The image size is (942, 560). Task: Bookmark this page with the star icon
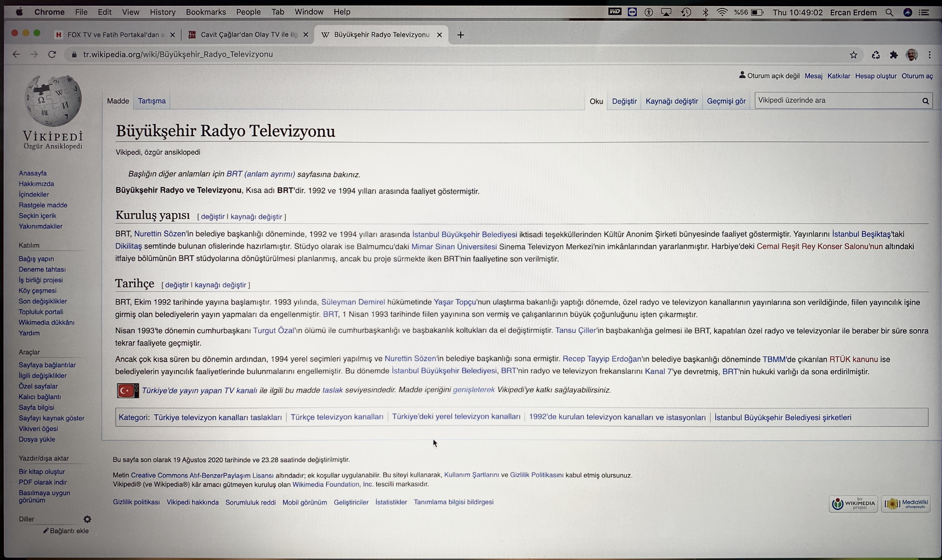click(x=854, y=55)
